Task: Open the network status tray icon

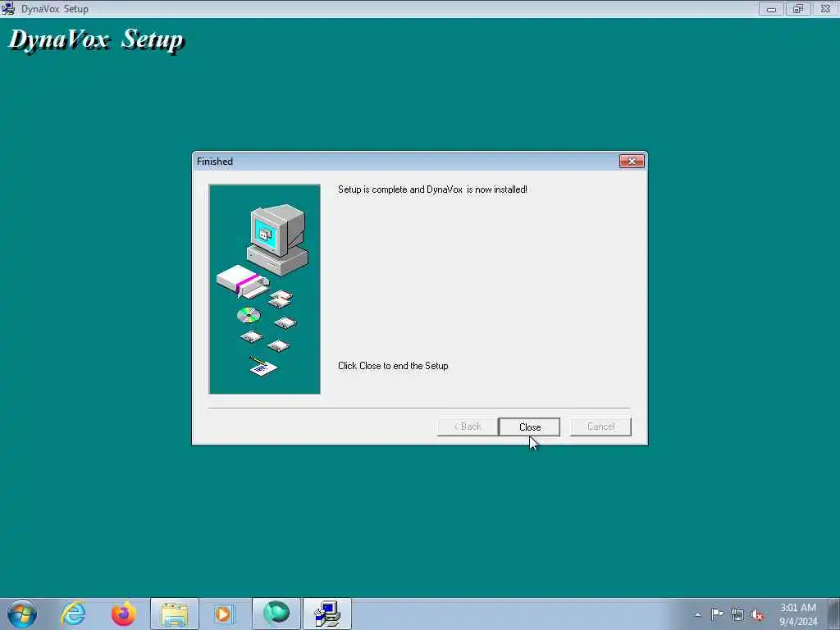Action: click(x=737, y=614)
